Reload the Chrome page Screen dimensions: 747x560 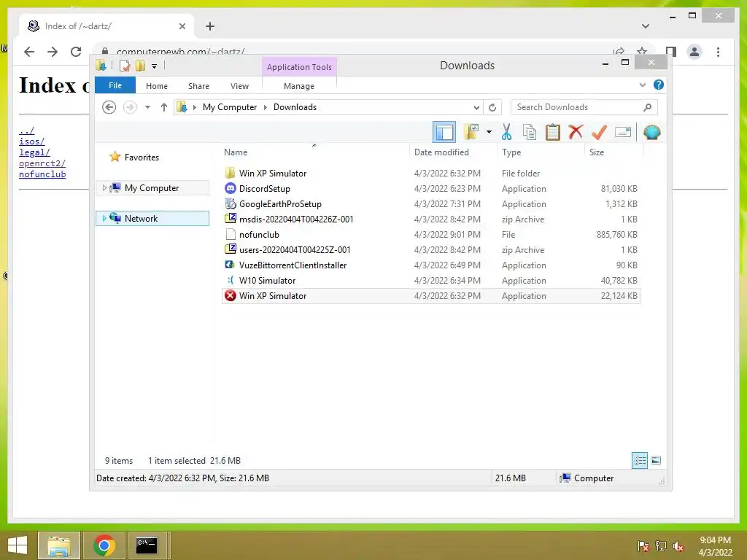pos(76,52)
